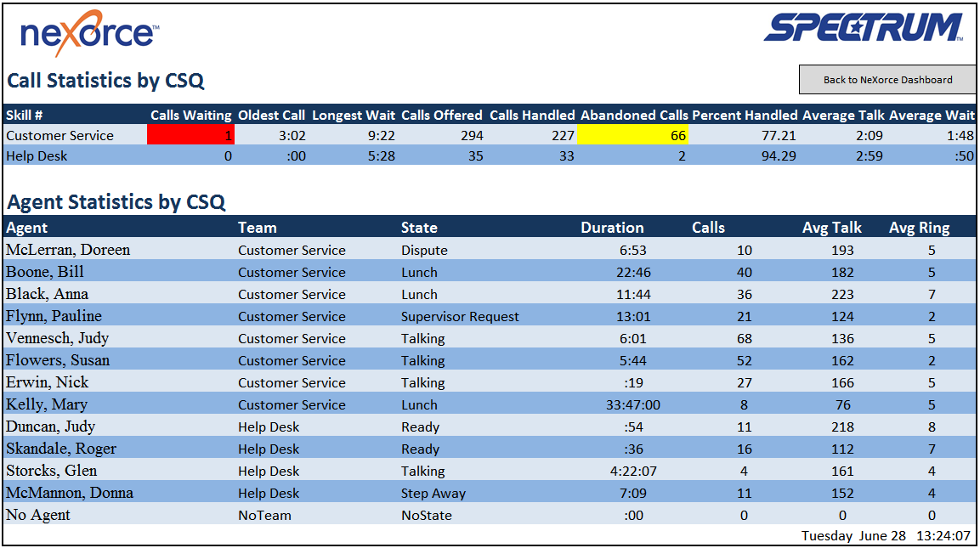
Task: Click Back to NeXorce Dashboard
Action: click(x=887, y=79)
